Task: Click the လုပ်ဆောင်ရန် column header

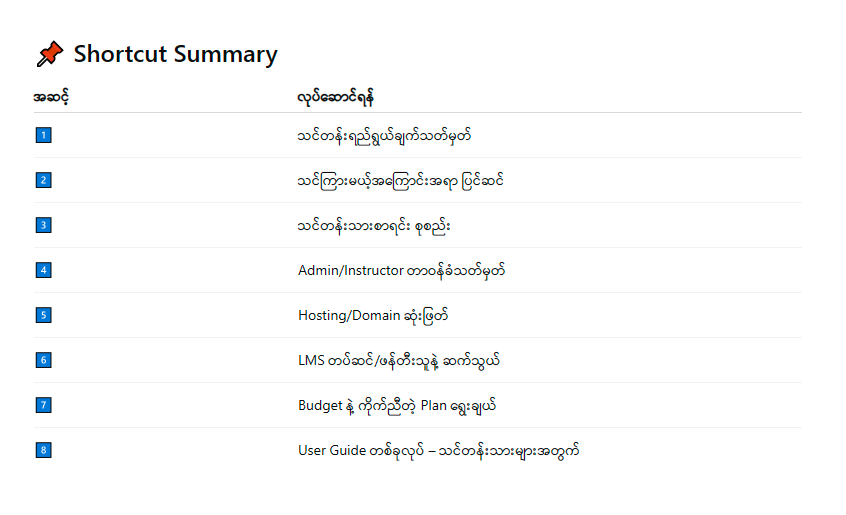Action: point(336,97)
